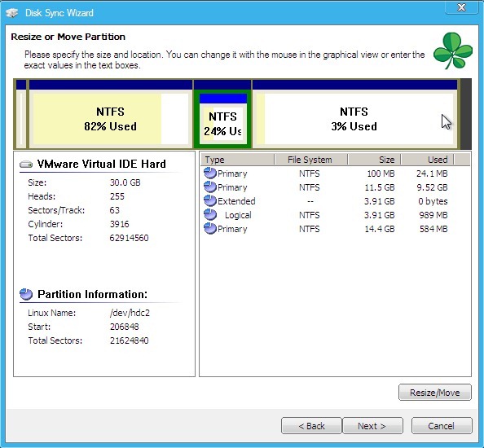Viewport: 484px width, 448px height.
Task: Go to the next wizard step
Action: 372,426
